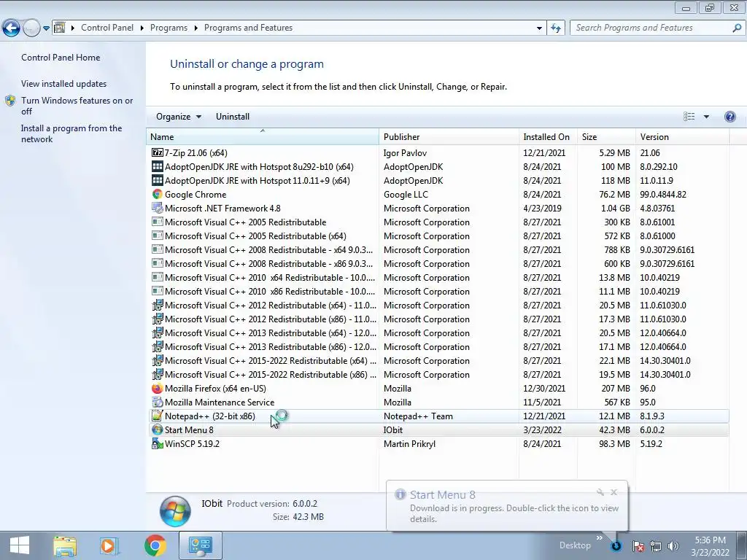The image size is (747, 560).
Task: Click the Visual C++ 2012 (x64) row icon
Action: pyautogui.click(x=158, y=306)
